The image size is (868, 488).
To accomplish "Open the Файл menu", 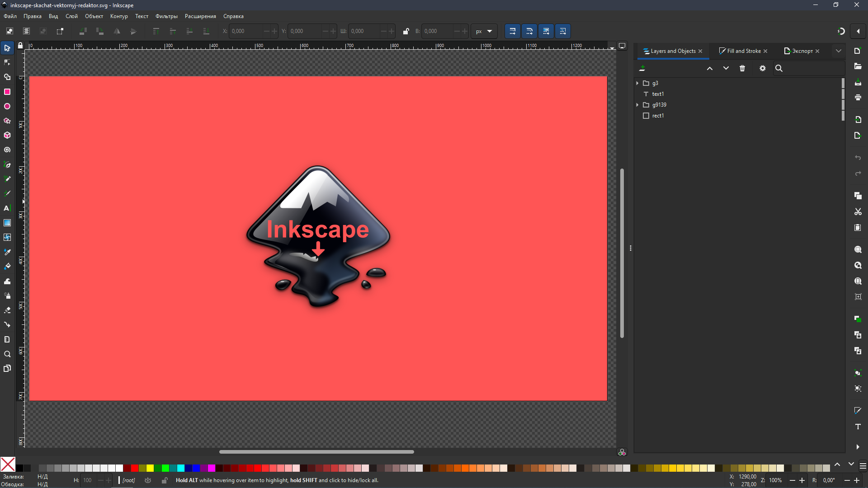I will [10, 16].
